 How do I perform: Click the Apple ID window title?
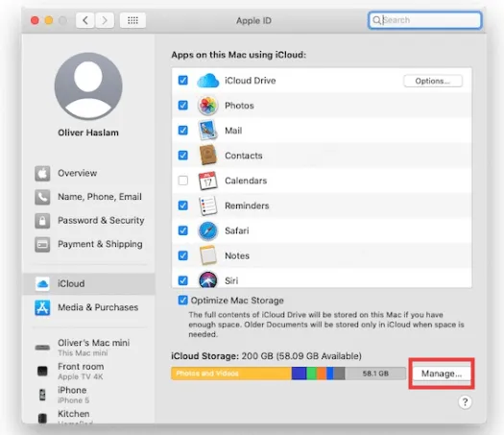pyautogui.click(x=254, y=20)
